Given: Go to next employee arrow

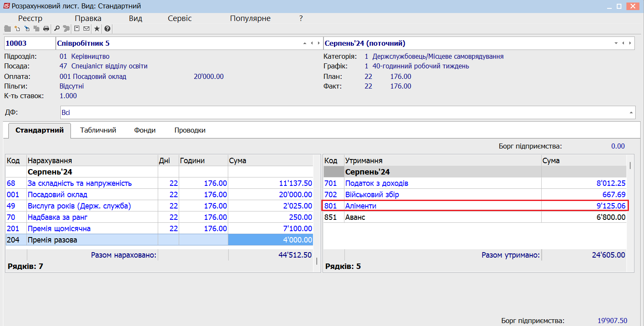Looking at the screenshot, I should (318, 43).
